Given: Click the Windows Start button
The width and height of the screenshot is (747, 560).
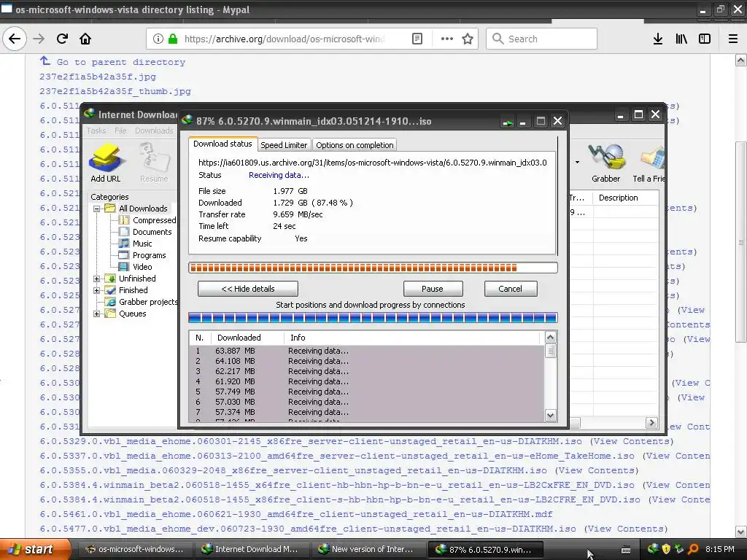Looking at the screenshot, I should click(35, 549).
